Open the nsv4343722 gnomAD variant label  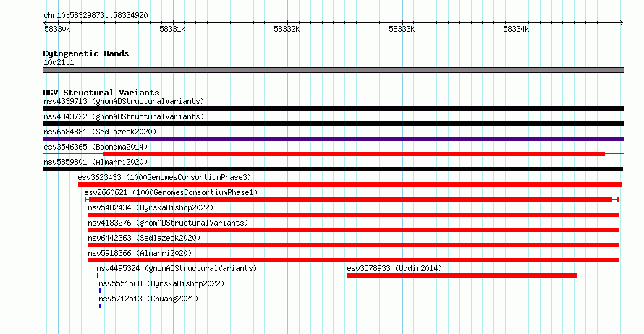tap(124, 116)
